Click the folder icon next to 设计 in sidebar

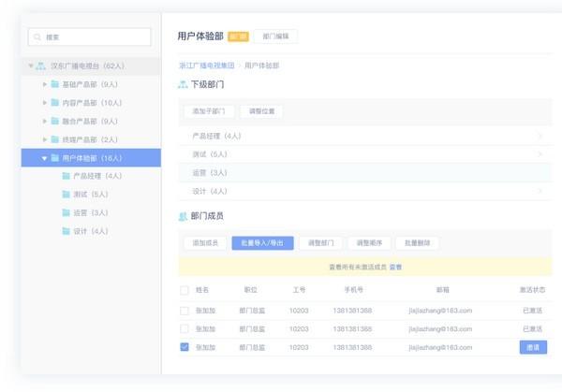pos(66,231)
